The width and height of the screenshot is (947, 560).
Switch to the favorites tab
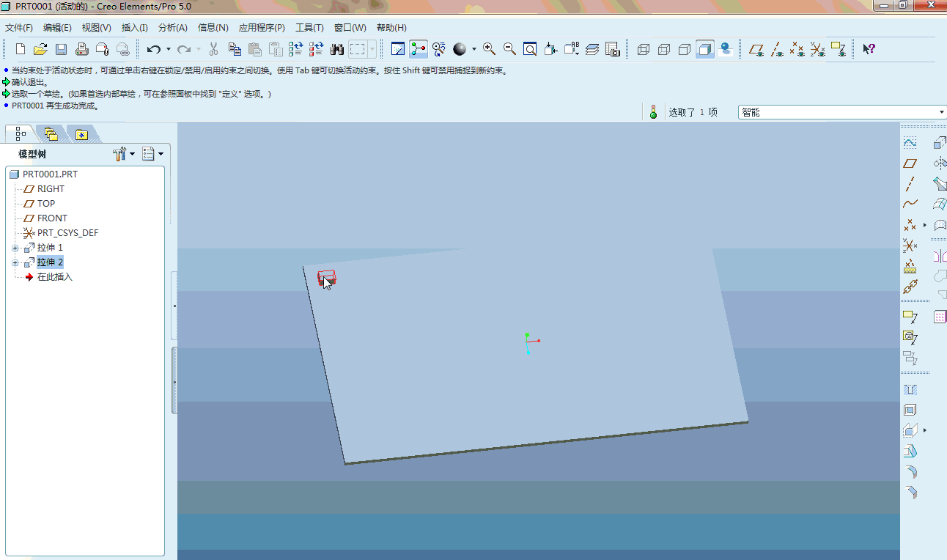(x=81, y=134)
